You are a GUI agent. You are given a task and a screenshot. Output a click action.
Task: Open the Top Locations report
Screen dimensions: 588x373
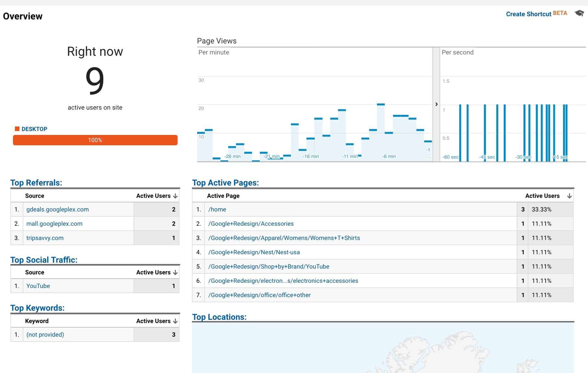click(x=219, y=317)
